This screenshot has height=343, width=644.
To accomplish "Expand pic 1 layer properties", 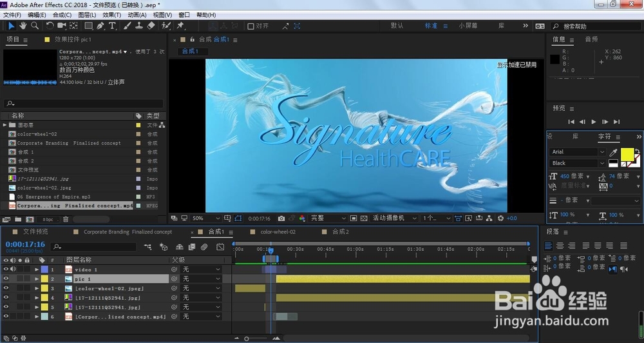I will pos(37,279).
